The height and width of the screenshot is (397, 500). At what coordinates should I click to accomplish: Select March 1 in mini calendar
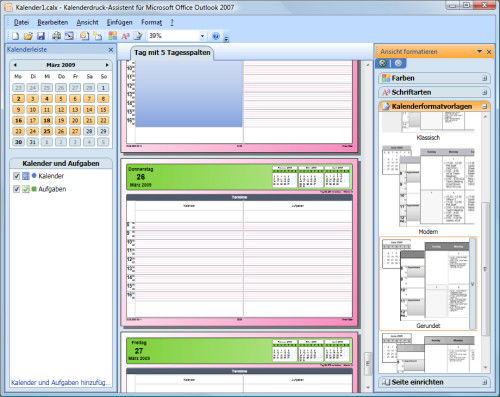[103, 88]
